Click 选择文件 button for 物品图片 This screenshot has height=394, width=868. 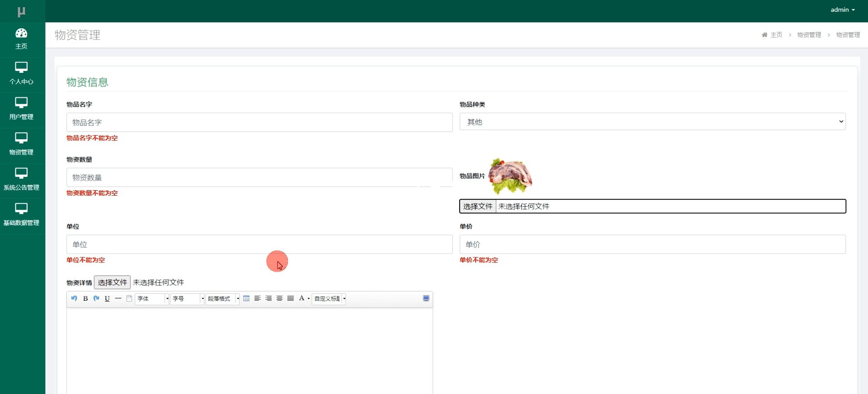pyautogui.click(x=477, y=206)
